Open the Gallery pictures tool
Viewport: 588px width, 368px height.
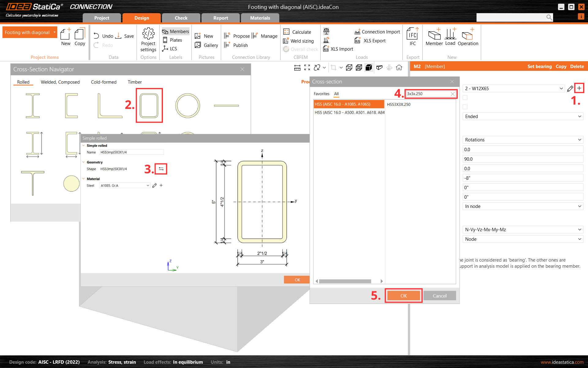tap(206, 45)
